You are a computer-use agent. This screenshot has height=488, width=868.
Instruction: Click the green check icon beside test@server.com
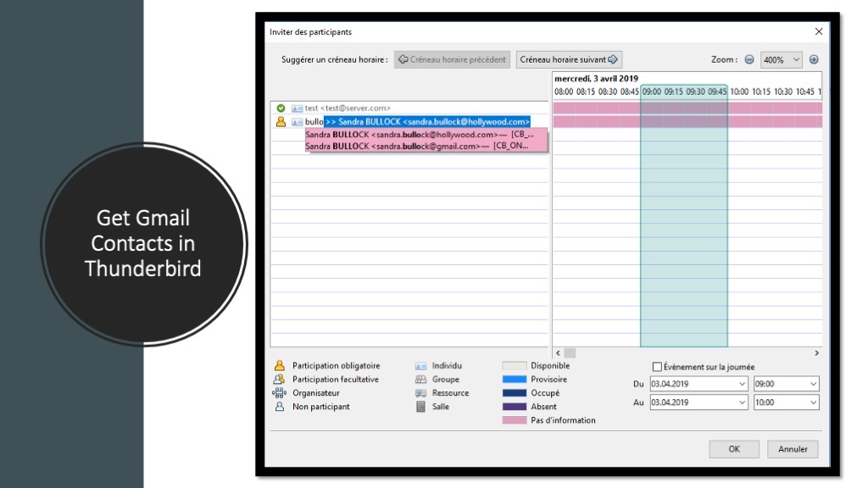pyautogui.click(x=281, y=108)
